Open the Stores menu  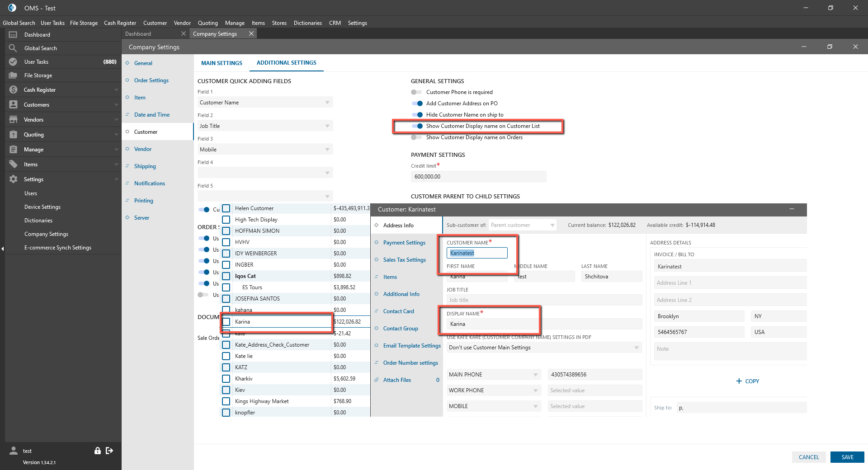tap(279, 23)
